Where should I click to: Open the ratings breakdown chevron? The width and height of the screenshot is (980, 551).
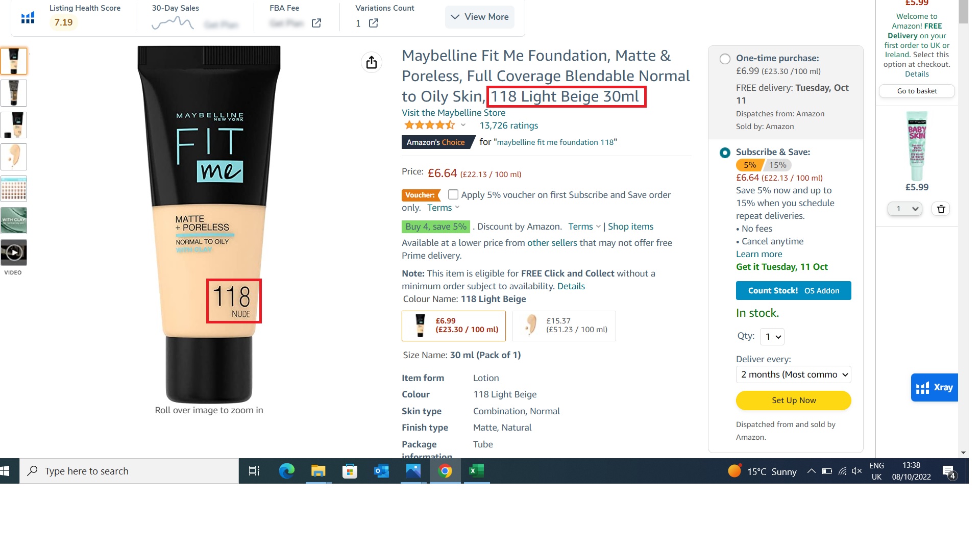(x=463, y=124)
